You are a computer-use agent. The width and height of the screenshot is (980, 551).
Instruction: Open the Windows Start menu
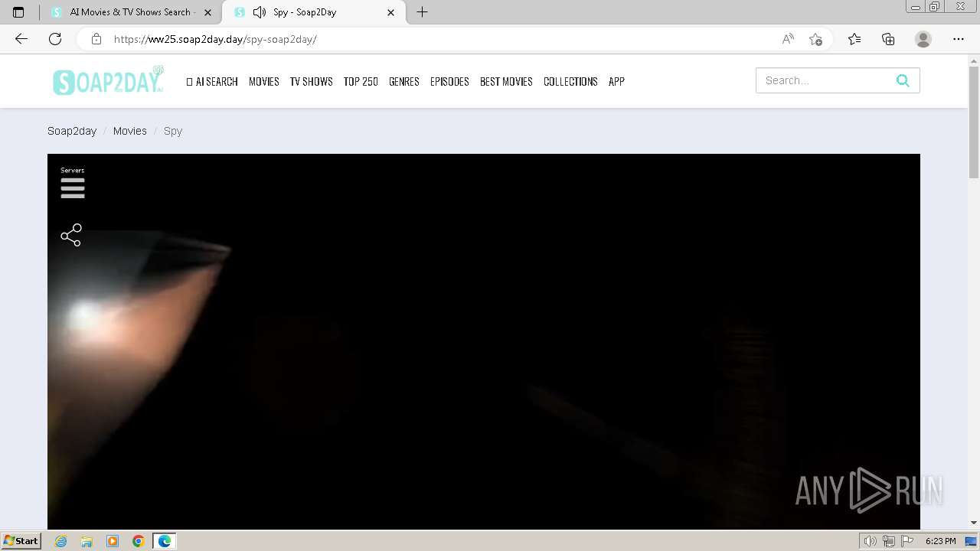[x=21, y=540]
